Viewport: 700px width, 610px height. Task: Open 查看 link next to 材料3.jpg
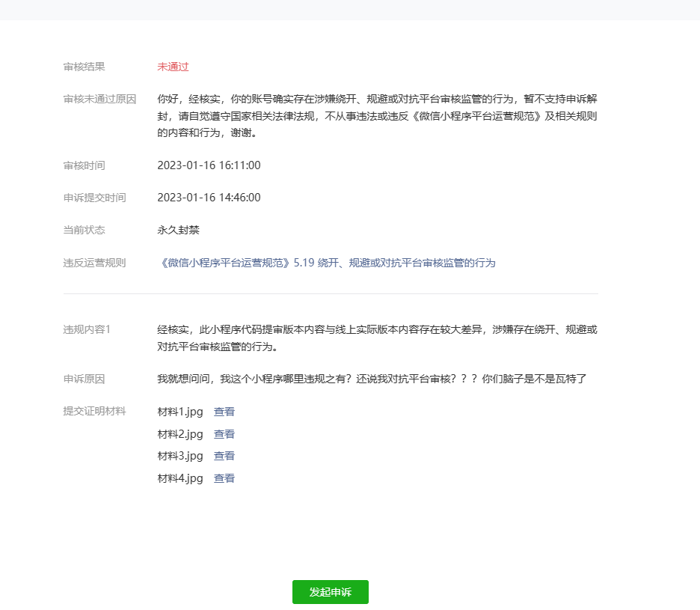(x=224, y=456)
